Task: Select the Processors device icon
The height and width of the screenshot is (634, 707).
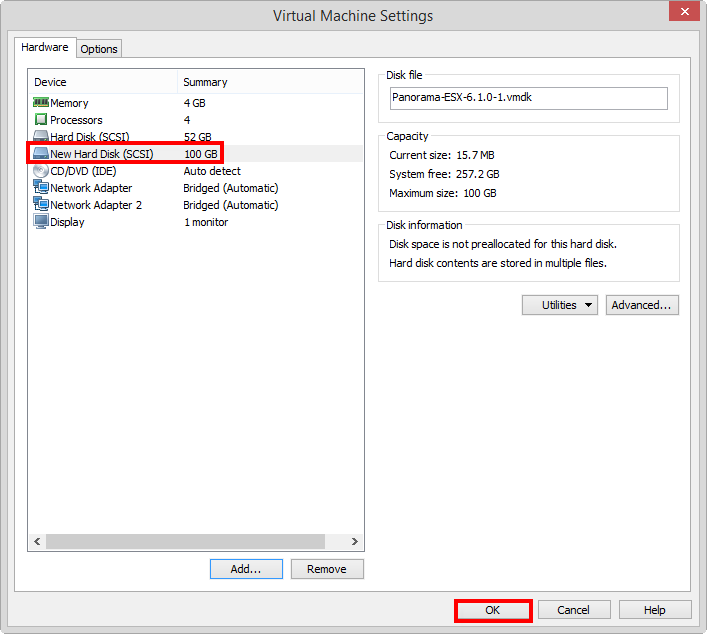Action: coord(41,120)
